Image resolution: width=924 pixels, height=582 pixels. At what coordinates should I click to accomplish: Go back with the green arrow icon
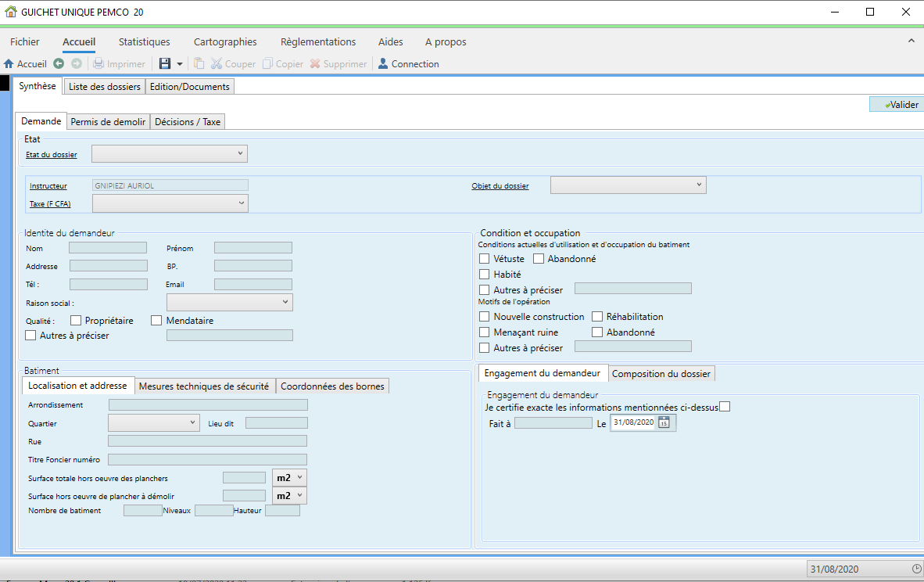coord(59,63)
